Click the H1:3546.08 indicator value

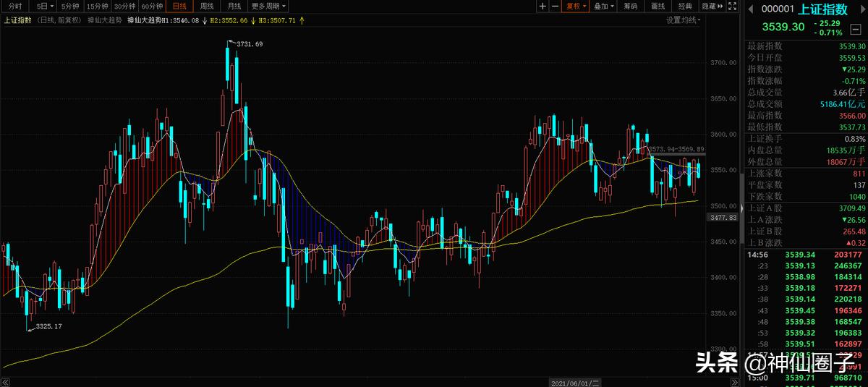(180, 20)
